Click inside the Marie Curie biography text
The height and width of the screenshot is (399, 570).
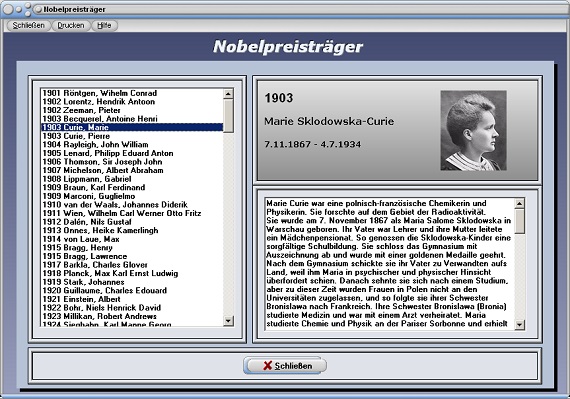(390, 263)
